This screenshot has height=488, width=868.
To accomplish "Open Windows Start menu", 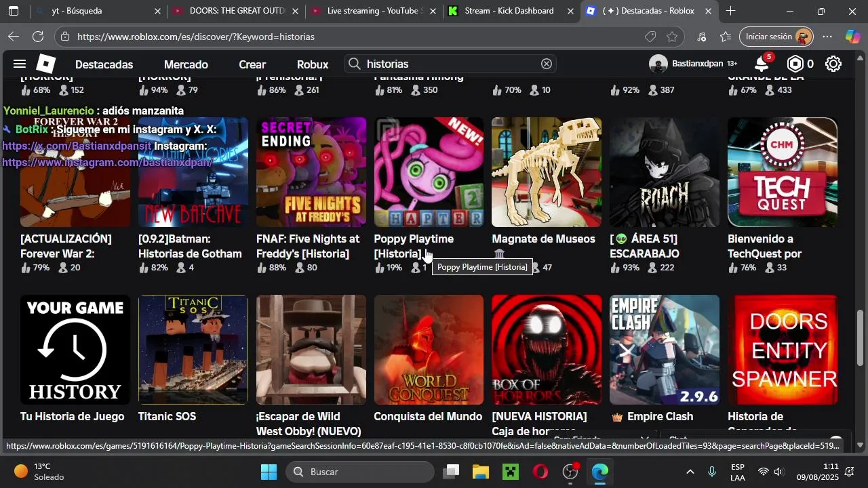I will (x=269, y=472).
